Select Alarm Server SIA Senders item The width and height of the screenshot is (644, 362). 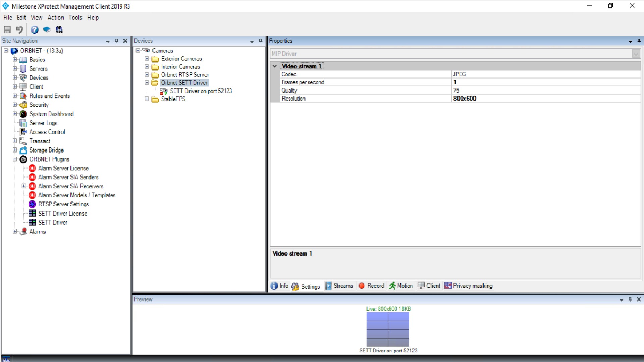68,177
